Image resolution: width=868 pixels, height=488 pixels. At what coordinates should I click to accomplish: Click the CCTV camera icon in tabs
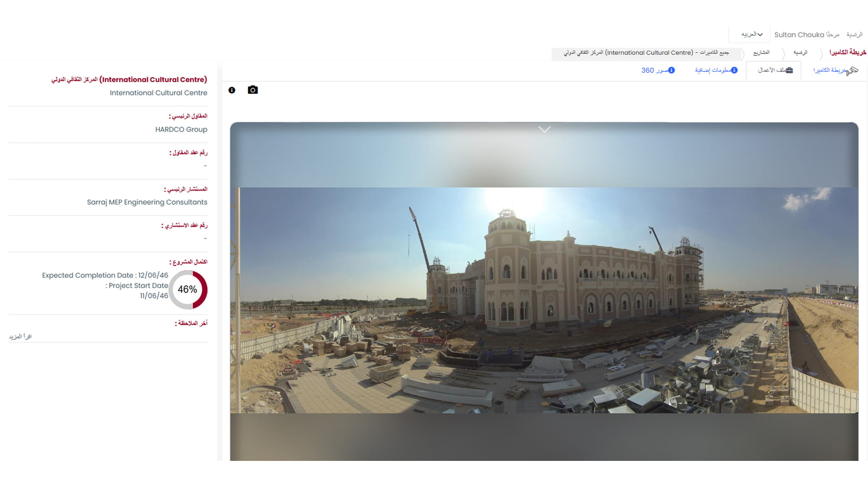(x=853, y=70)
